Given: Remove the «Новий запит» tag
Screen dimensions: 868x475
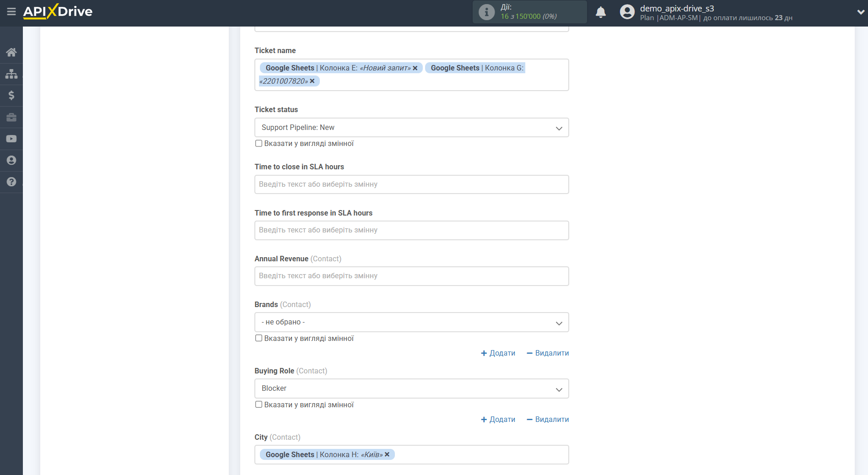Looking at the screenshot, I should click(415, 68).
